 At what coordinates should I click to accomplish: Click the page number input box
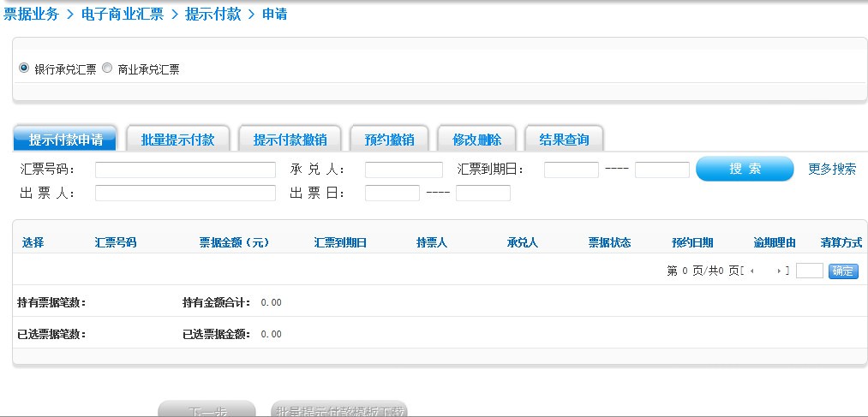(x=809, y=271)
